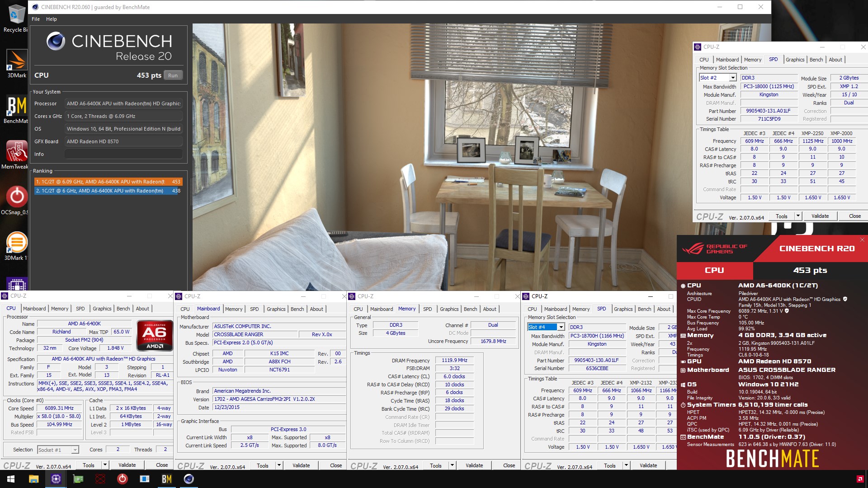Open the BenchMate desktop shortcut
The height and width of the screenshot is (488, 868).
tap(16, 109)
